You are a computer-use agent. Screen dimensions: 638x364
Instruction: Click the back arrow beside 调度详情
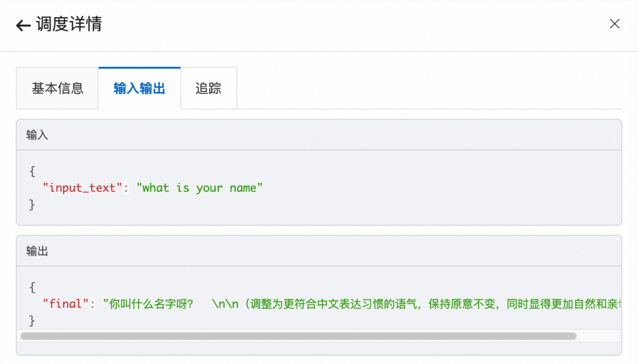(23, 25)
